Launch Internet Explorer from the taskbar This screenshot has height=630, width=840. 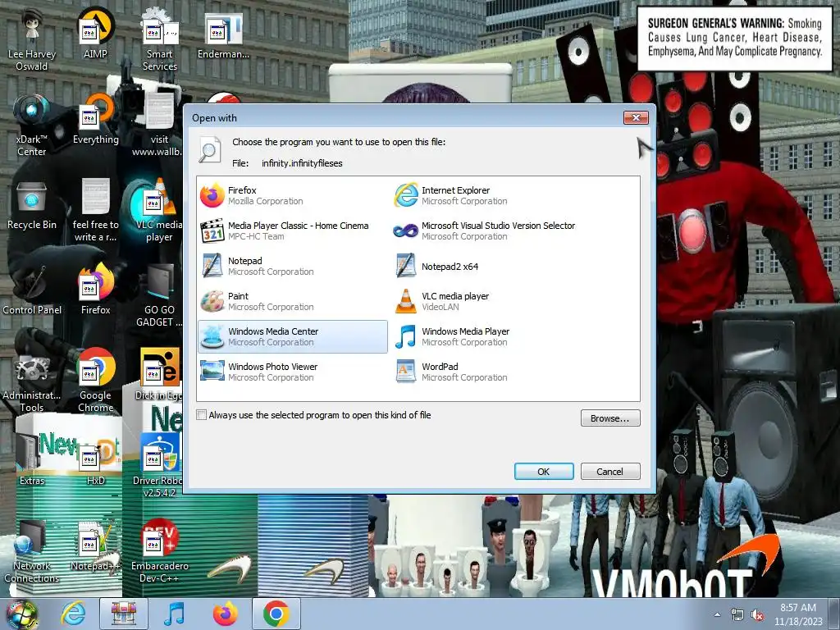(x=73, y=614)
